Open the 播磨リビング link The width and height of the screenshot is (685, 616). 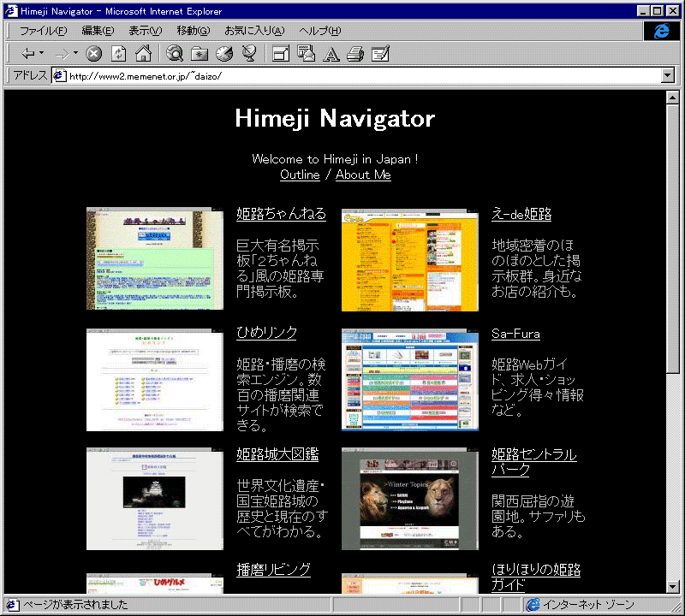point(273,570)
